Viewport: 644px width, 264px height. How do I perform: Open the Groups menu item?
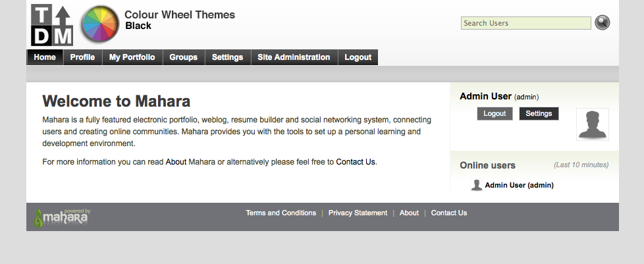tap(183, 57)
